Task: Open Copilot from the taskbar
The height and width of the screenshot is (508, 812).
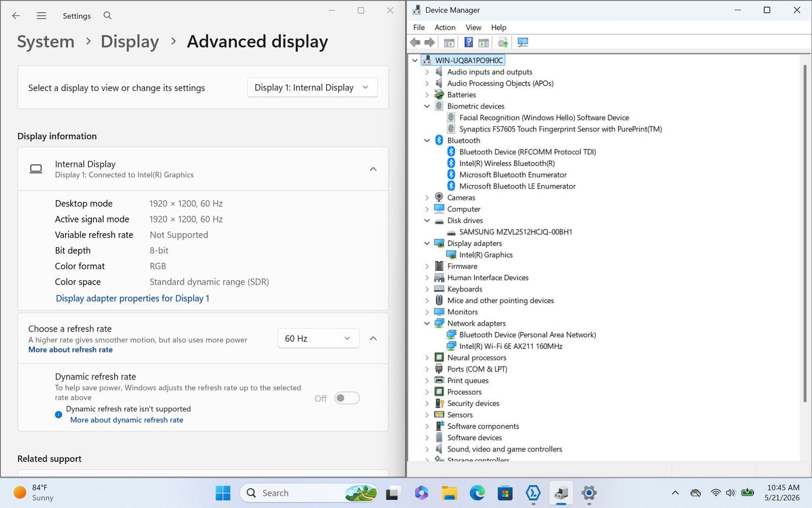Action: 421,493
